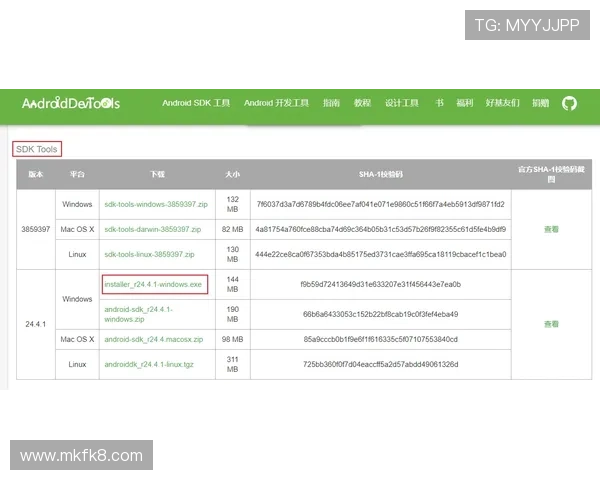The width and height of the screenshot is (600, 480).
Task: Click the 平台 column header
Action: tap(77, 174)
